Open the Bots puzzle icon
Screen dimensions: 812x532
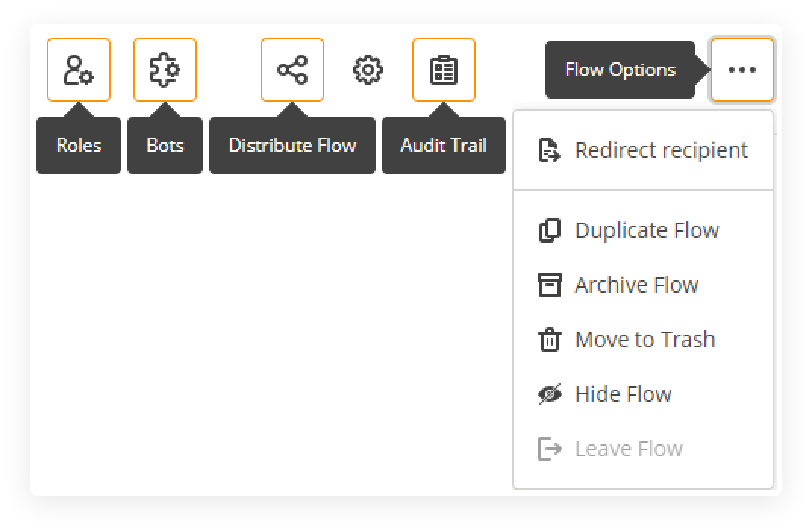(x=165, y=70)
